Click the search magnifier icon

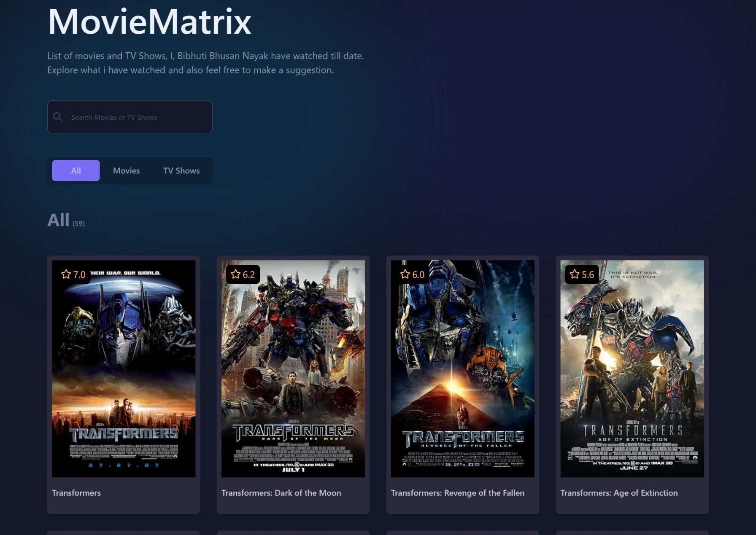point(58,117)
